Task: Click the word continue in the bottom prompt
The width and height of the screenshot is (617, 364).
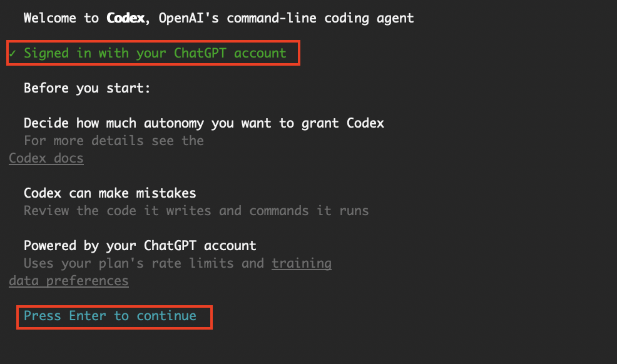Action: point(166,316)
